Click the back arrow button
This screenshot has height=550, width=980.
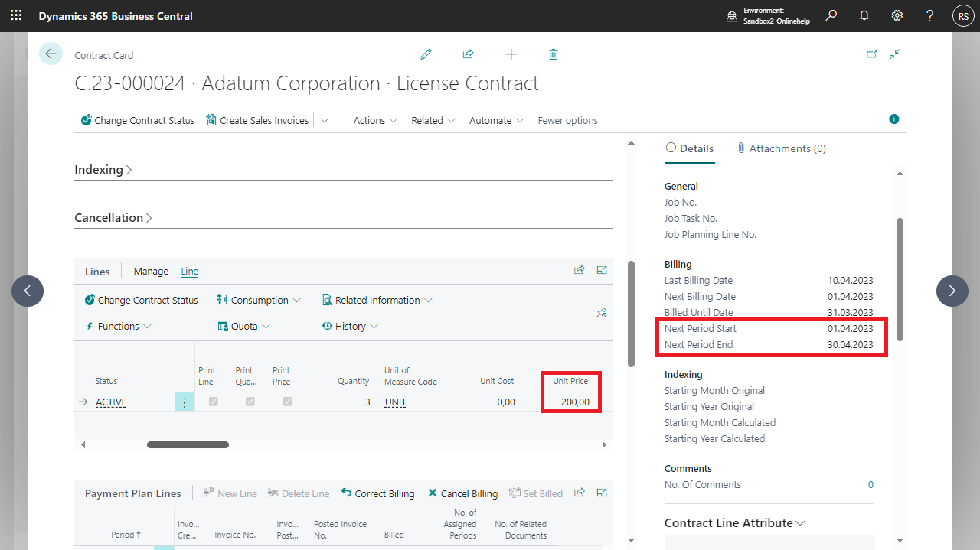51,54
